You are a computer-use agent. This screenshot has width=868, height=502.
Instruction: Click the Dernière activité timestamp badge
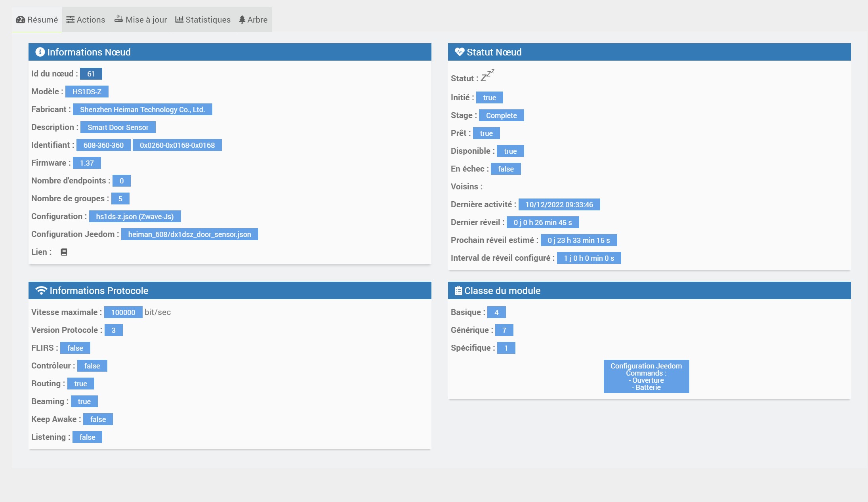pos(559,204)
